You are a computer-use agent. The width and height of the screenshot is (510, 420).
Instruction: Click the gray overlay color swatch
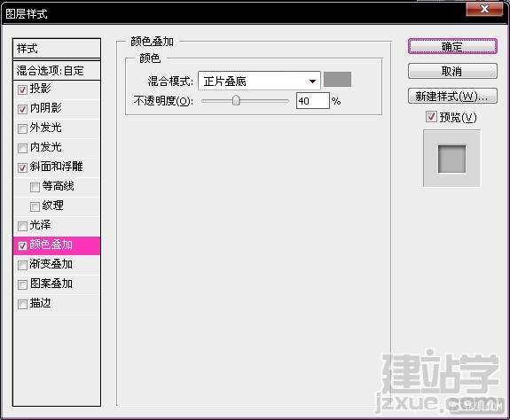337,80
